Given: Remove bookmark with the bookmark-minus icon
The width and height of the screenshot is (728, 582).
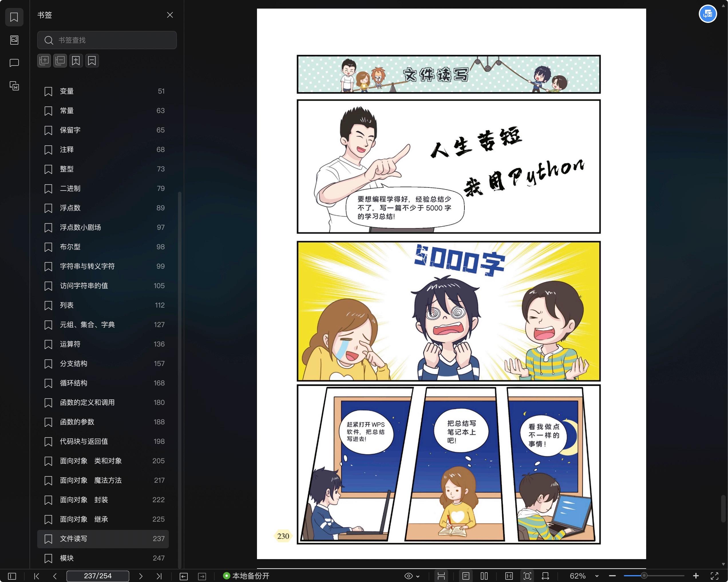Looking at the screenshot, I should (x=92, y=61).
